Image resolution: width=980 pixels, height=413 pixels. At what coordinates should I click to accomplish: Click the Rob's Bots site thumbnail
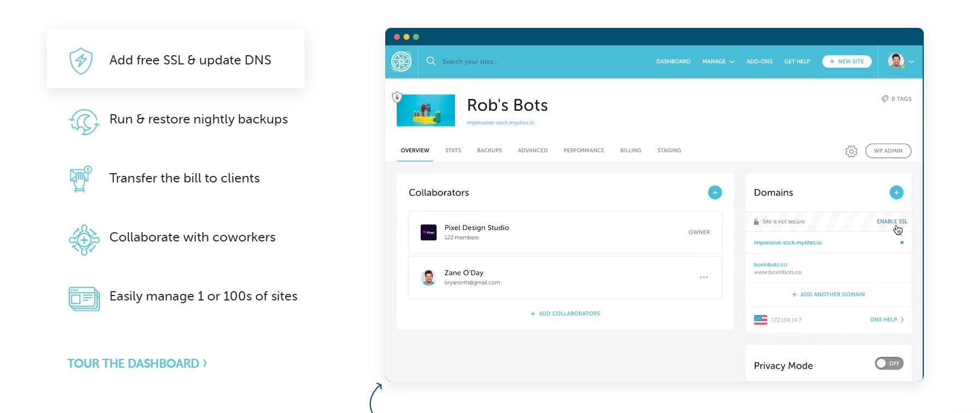coord(426,110)
